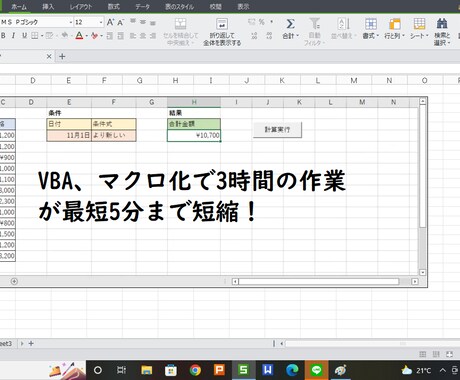This screenshot has height=380, width=460.
Task: Click the clear formatting eraser icon
Action: pos(95,35)
